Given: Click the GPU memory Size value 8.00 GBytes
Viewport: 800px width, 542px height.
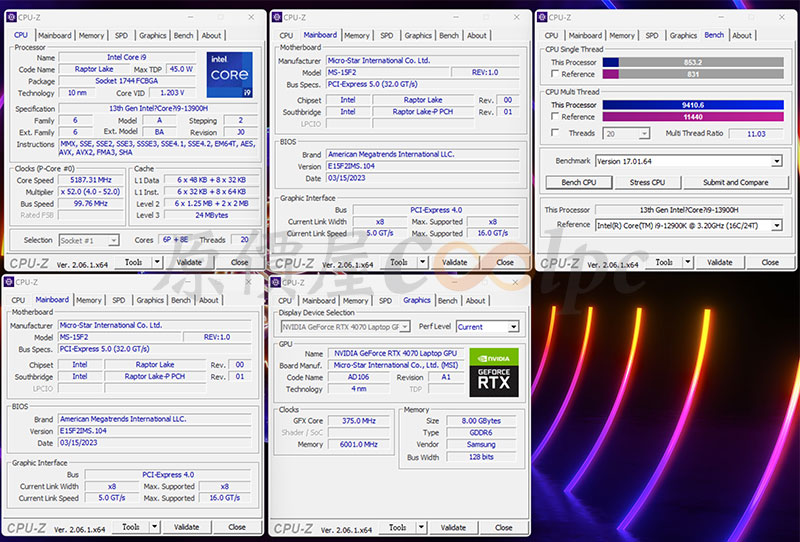Looking at the screenshot, I should point(481,421).
